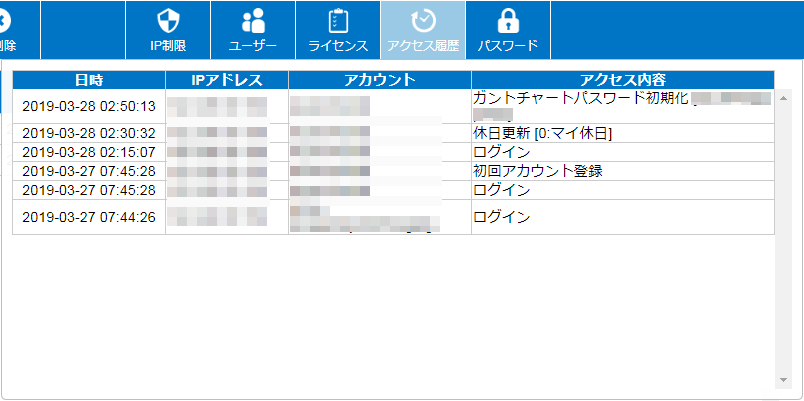Click the 休日更新 [0:マイ休日] entry
The width and height of the screenshot is (804, 401).
click(x=542, y=133)
